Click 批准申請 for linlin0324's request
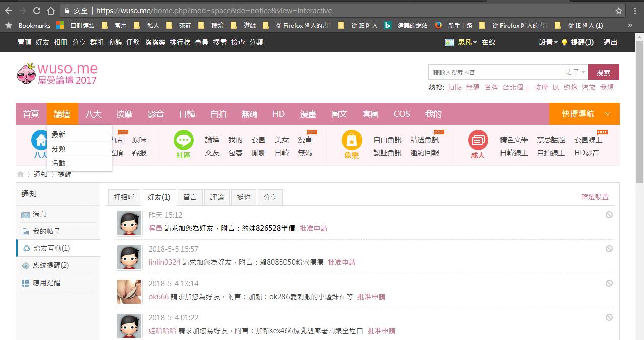The width and height of the screenshot is (644, 340). click(x=341, y=262)
